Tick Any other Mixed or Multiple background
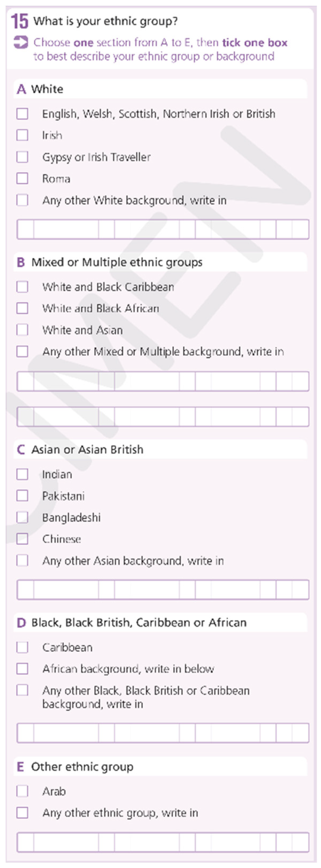 pyautogui.click(x=22, y=352)
